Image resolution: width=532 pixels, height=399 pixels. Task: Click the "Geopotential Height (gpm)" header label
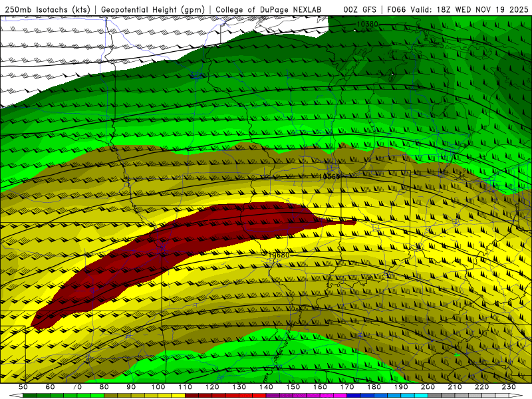[x=153, y=10]
